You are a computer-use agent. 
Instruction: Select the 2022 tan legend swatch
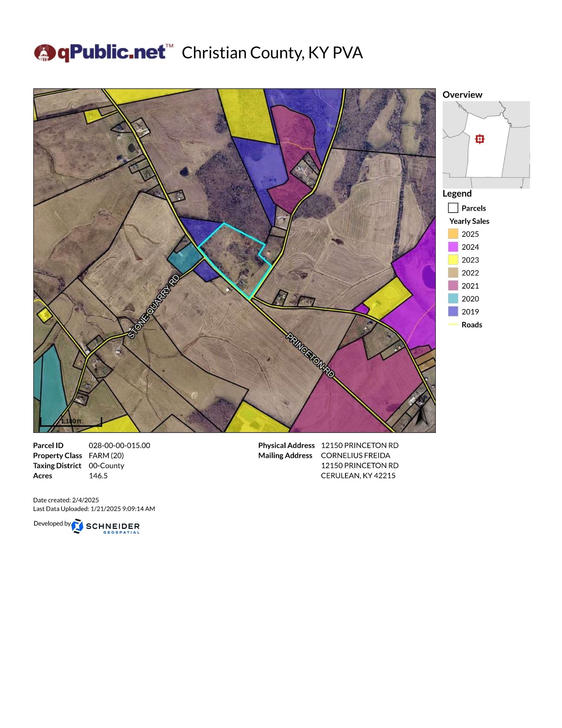(453, 273)
